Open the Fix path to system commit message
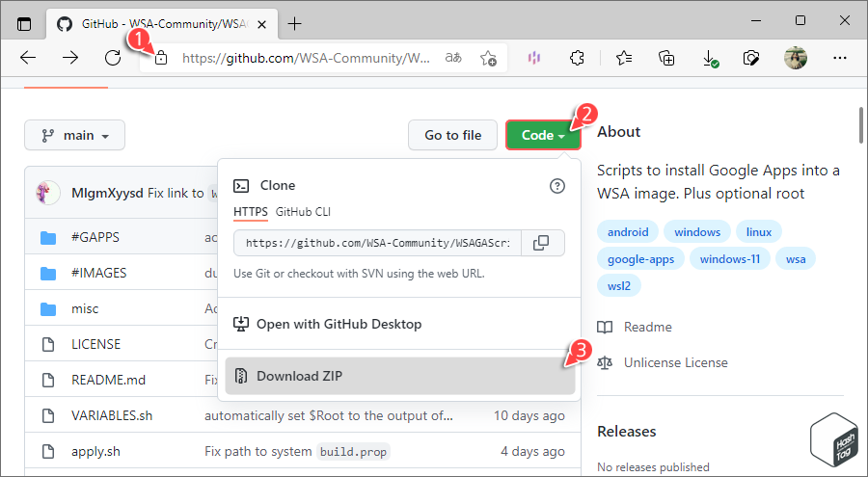The height and width of the screenshot is (477, 868). [297, 452]
